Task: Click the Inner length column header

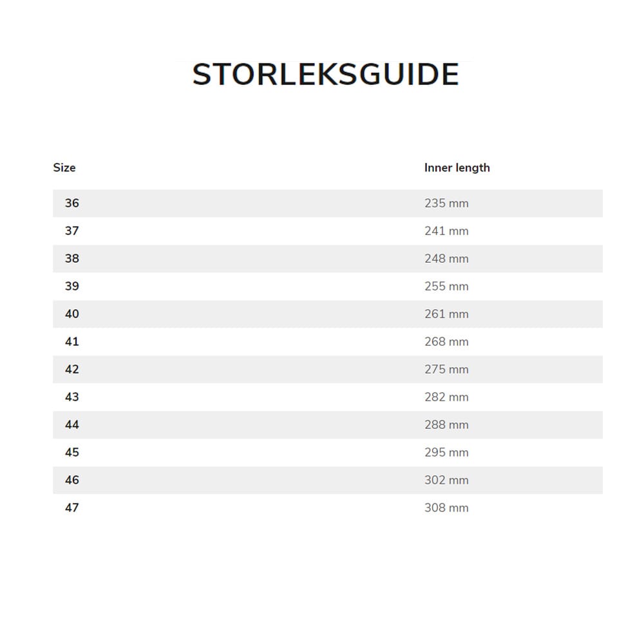Action: (x=457, y=167)
